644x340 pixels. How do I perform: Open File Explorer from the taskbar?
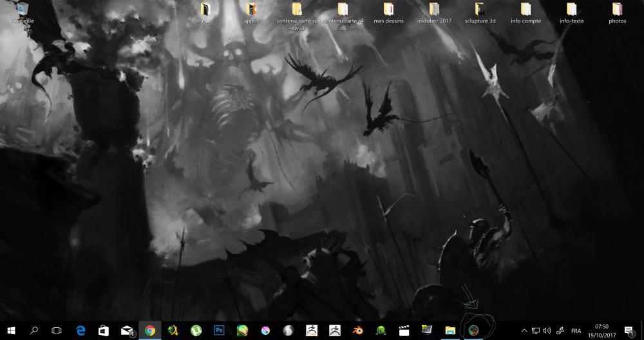[x=450, y=330]
